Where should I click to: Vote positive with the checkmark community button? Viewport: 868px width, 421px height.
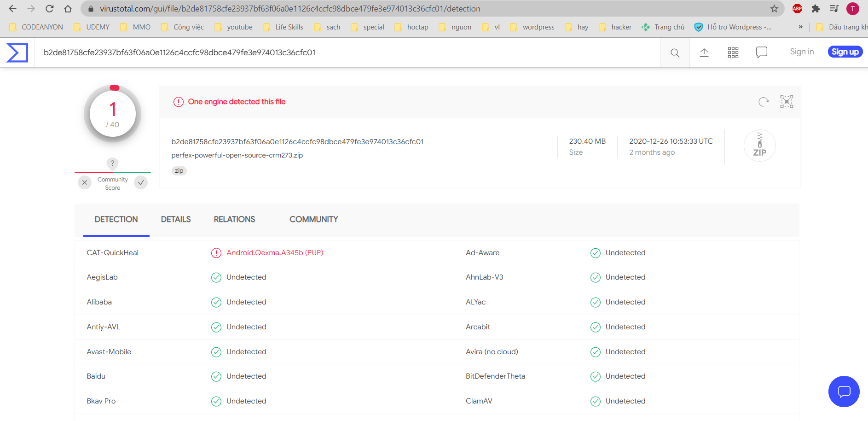(141, 182)
